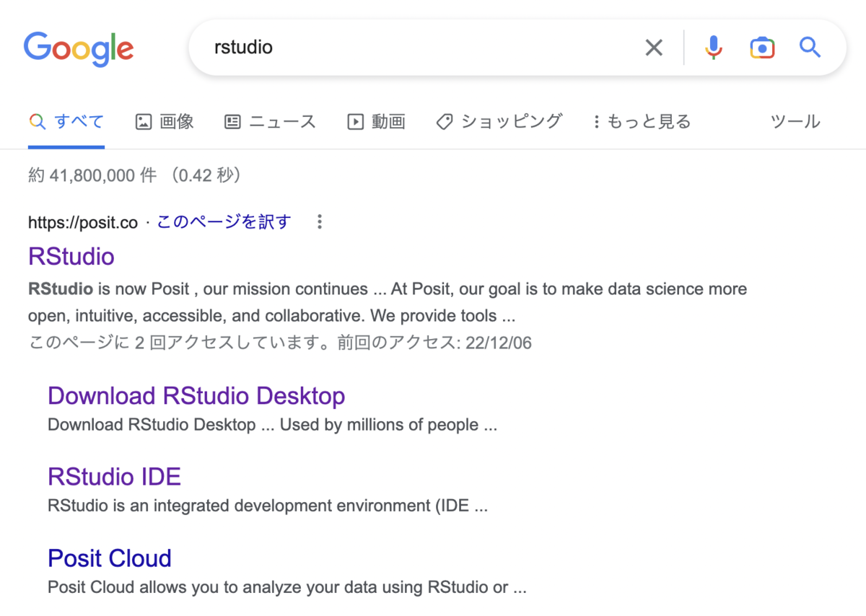This screenshot has height=616, width=866.
Task: Start voice search with microphone icon
Action: tap(713, 48)
